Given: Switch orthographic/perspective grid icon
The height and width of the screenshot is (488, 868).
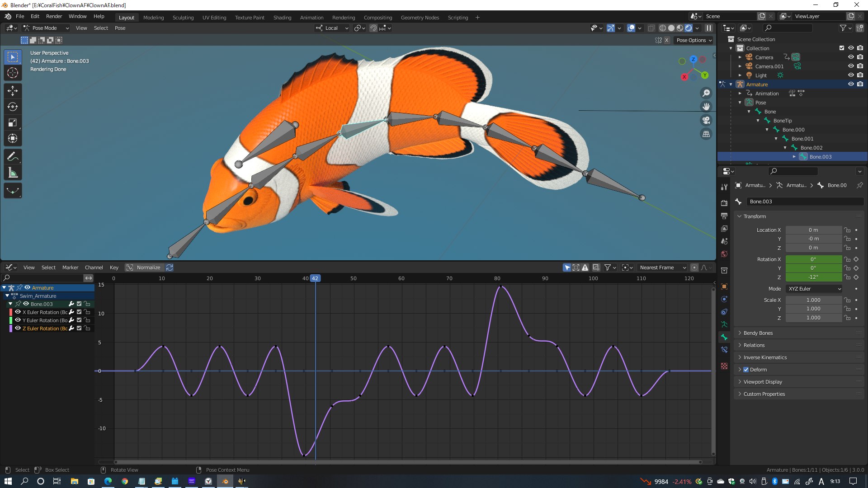Looking at the screenshot, I should [706, 134].
